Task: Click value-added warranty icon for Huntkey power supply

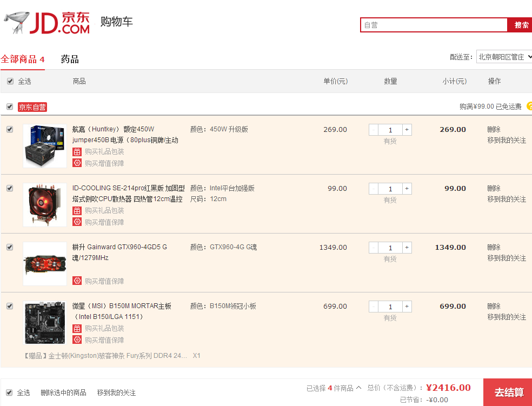Action: click(77, 163)
